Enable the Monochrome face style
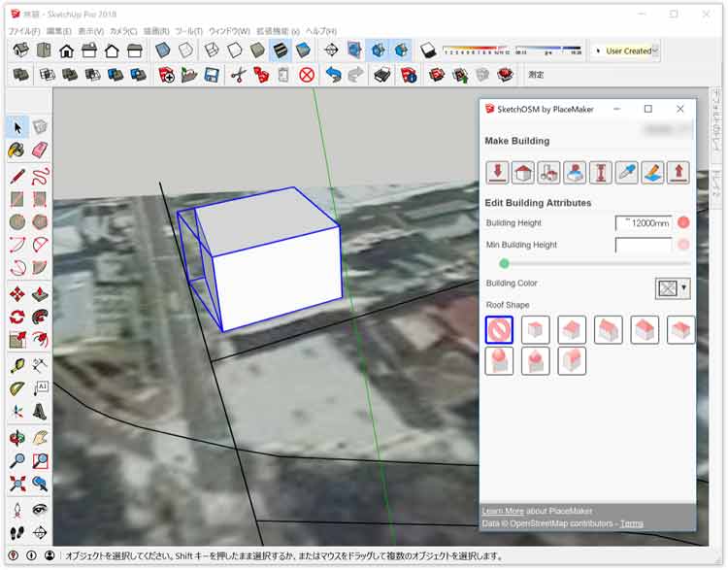The image size is (728, 570). click(303, 50)
